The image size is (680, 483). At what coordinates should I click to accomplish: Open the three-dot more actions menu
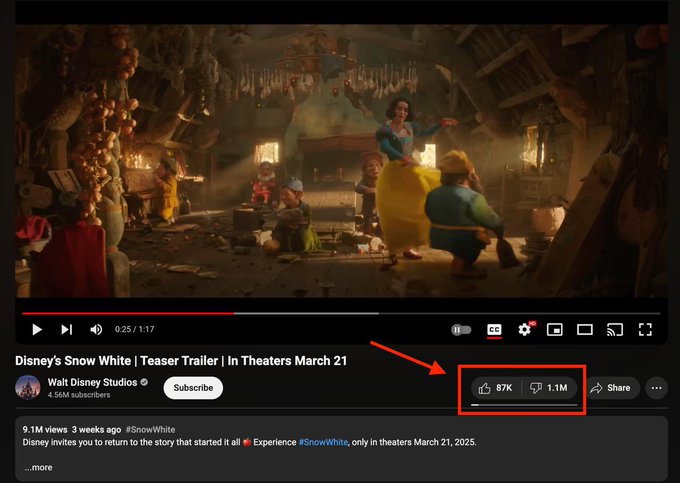657,388
